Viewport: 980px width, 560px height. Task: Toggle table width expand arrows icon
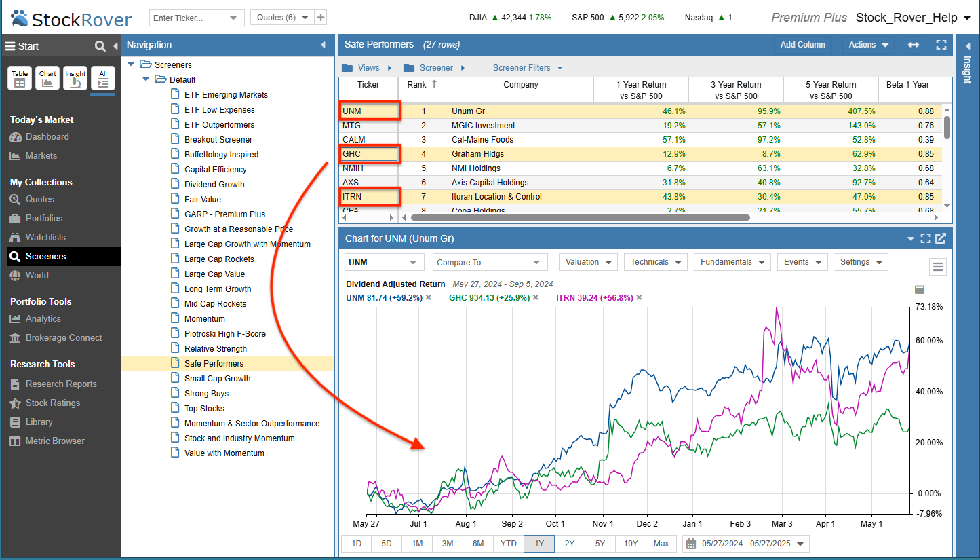pos(914,45)
